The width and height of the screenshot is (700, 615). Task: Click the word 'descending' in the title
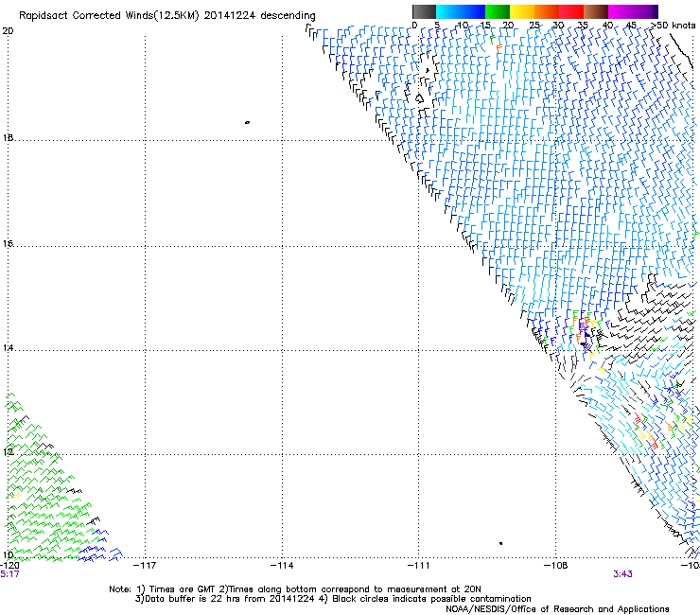pyautogui.click(x=288, y=16)
